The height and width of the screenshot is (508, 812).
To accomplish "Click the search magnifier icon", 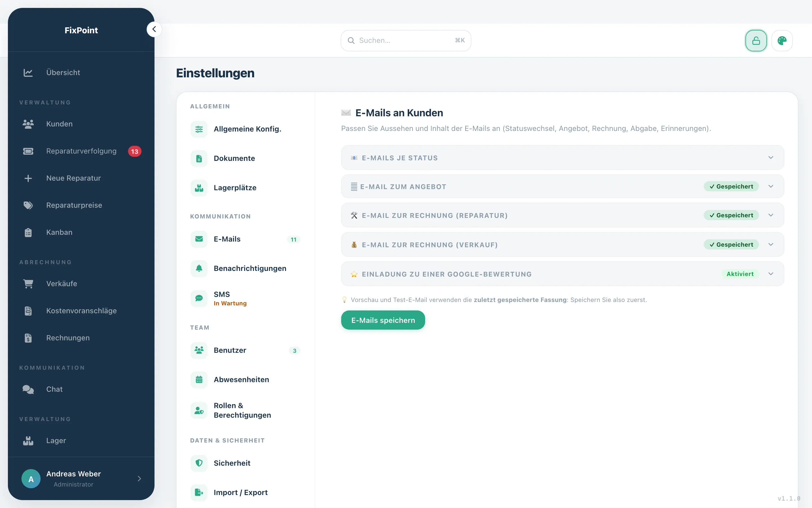I will 351,41.
